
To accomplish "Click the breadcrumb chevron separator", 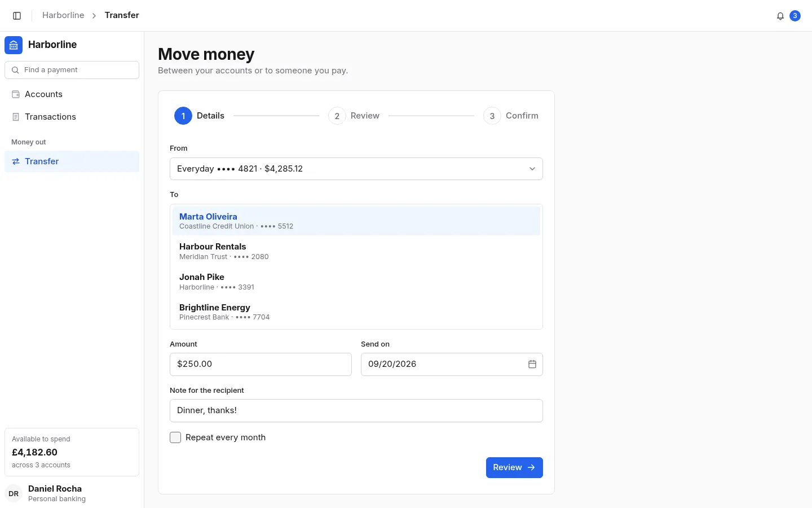I will coord(94,16).
